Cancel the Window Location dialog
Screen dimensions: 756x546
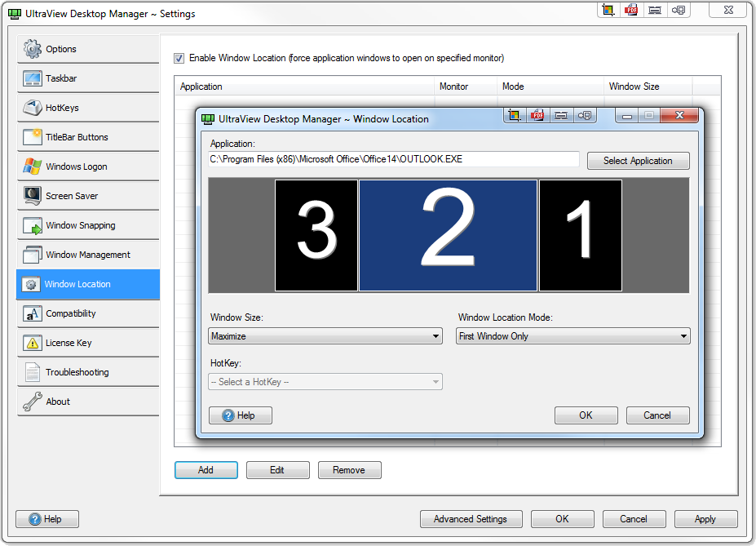pos(657,415)
